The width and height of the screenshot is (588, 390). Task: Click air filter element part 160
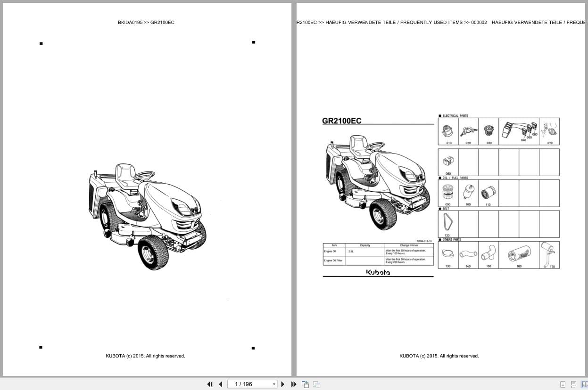tap(519, 254)
